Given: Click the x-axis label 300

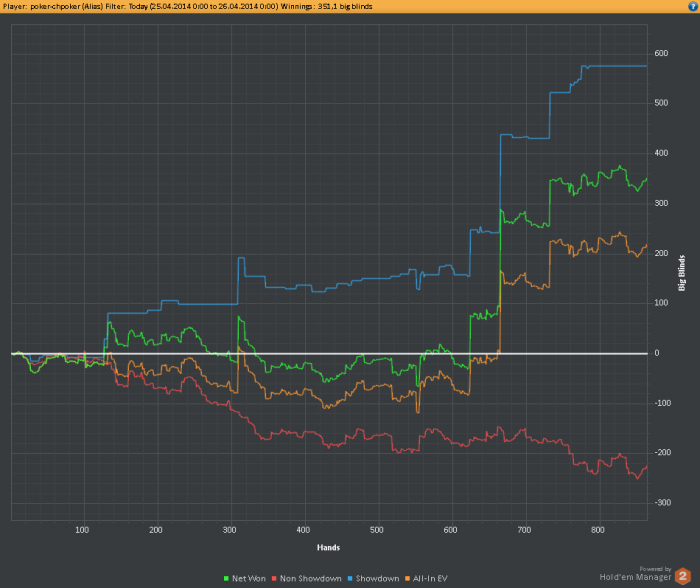Looking at the screenshot, I should 229,530.
